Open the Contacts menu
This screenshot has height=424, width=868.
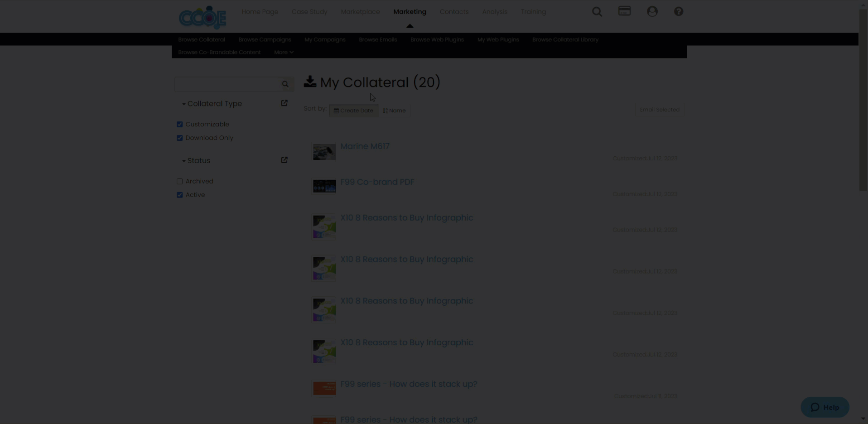[454, 12]
